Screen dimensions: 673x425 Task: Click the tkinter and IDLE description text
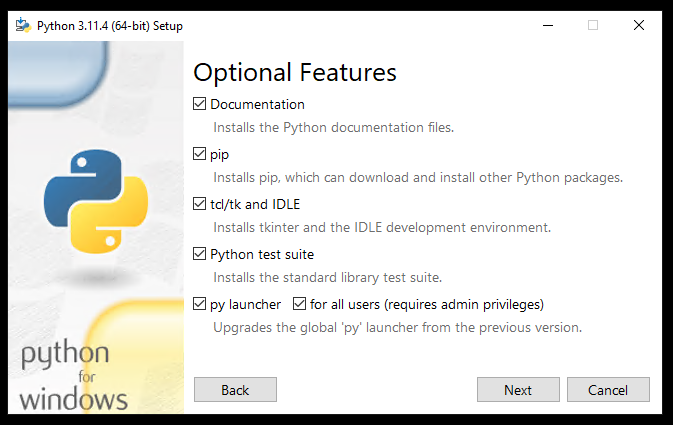(x=381, y=228)
